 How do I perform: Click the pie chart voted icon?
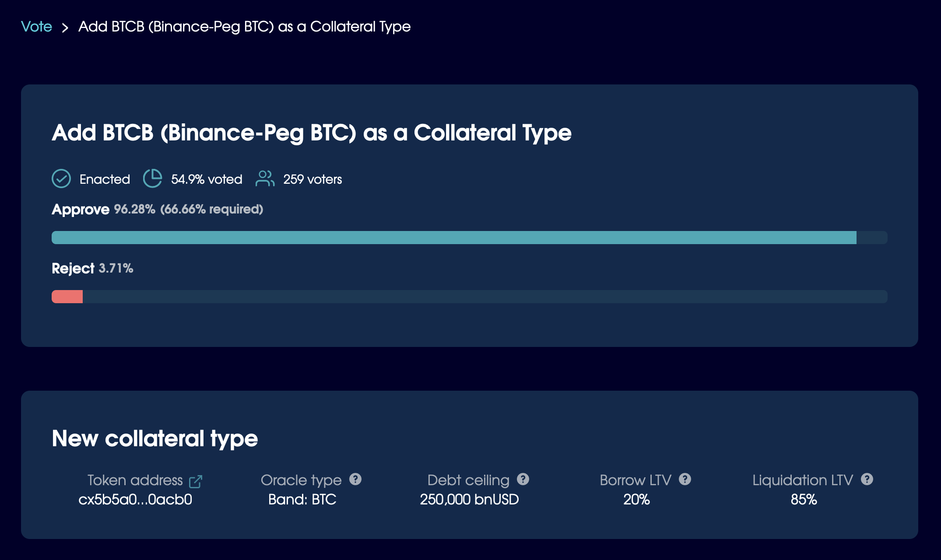click(152, 178)
